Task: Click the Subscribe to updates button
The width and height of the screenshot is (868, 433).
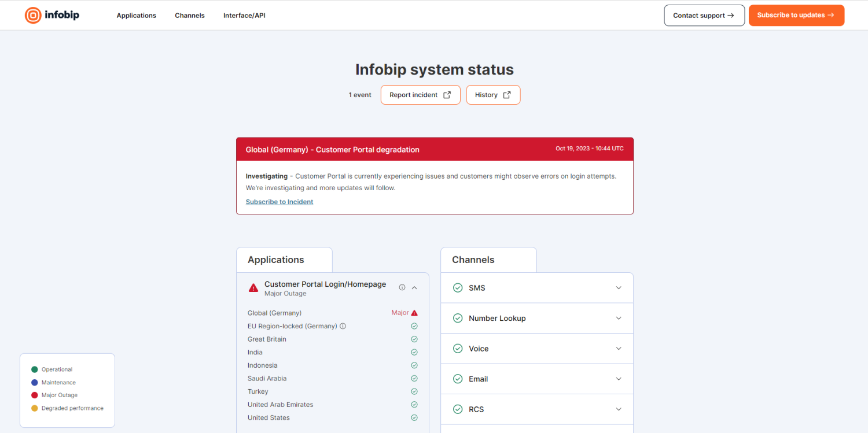Action: 796,16
